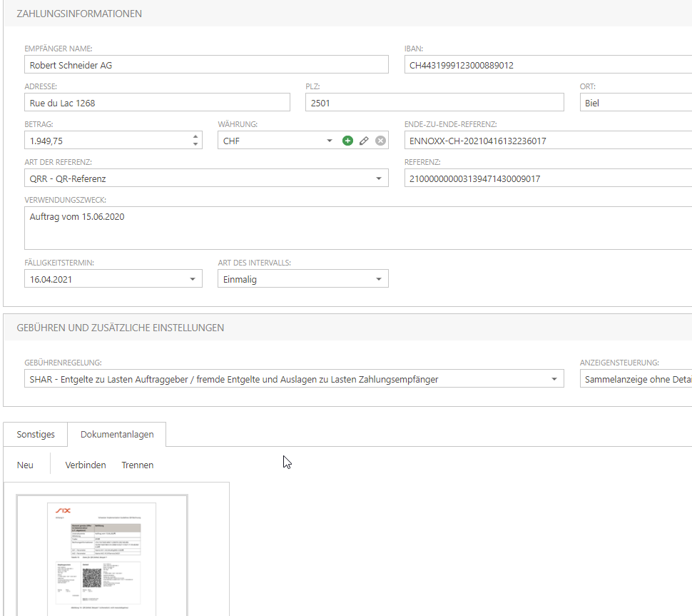The image size is (692, 616).
Task: Open the Fälligkeitstermin date picker
Action: pos(193,280)
